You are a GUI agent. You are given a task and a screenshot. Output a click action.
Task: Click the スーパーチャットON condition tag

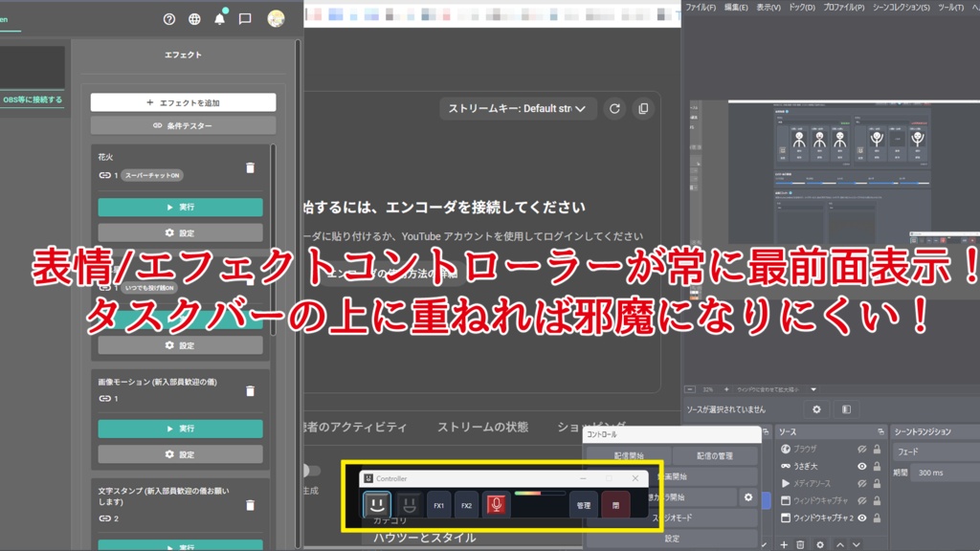pyautogui.click(x=152, y=176)
